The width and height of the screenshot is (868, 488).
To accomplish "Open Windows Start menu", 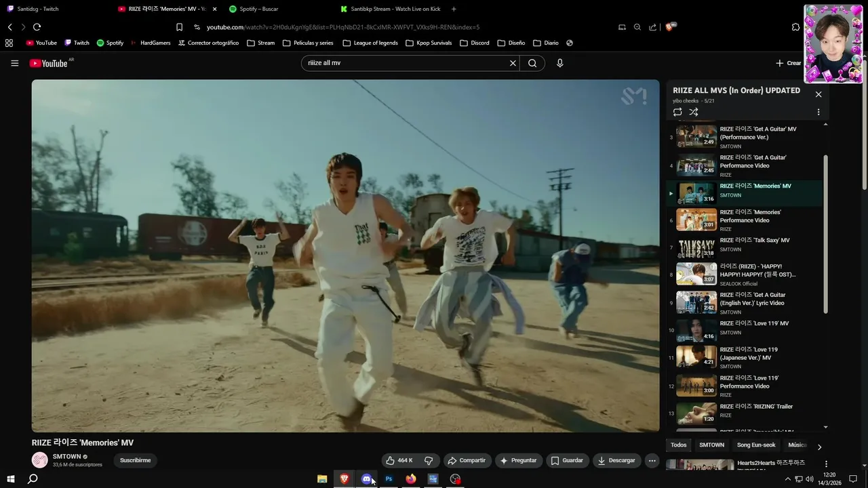I will (x=11, y=479).
